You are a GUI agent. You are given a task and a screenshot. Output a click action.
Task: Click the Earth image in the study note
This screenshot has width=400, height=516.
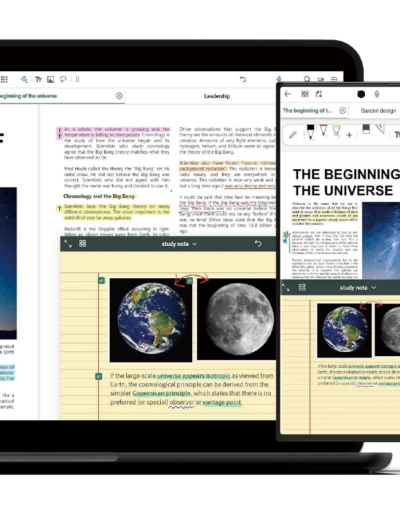[x=151, y=320]
